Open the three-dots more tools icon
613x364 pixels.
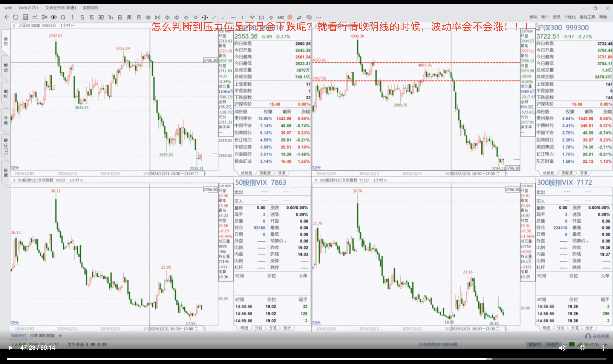coord(318,18)
